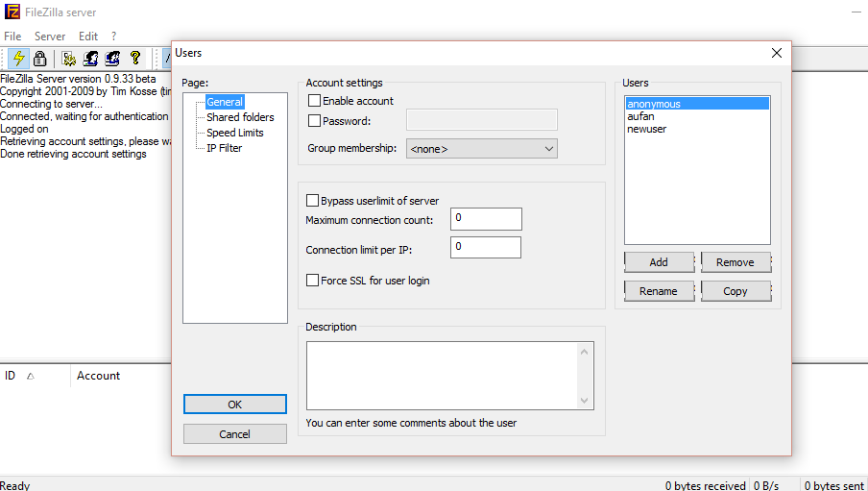Toggle the lightning bolt server active icon
868x491 pixels.
pyautogui.click(x=18, y=59)
